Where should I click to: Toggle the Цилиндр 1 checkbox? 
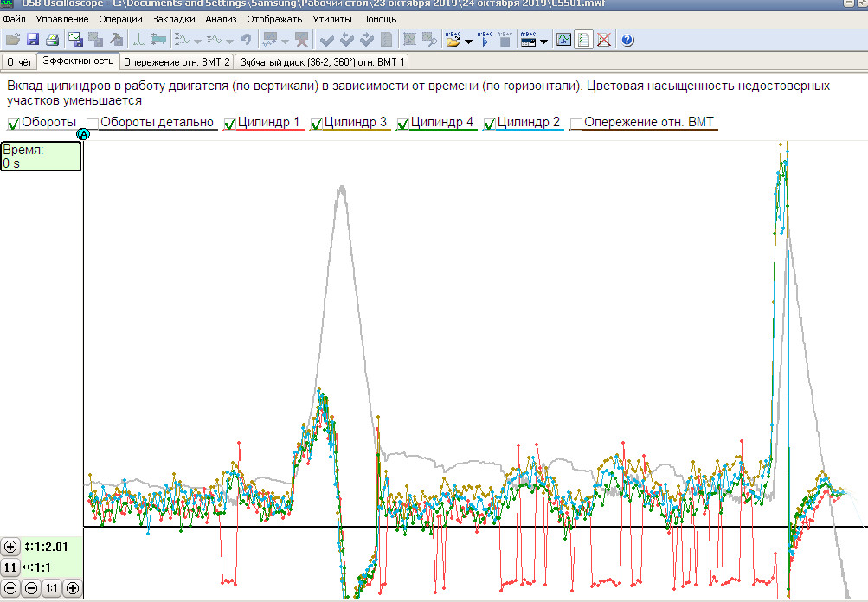click(229, 124)
